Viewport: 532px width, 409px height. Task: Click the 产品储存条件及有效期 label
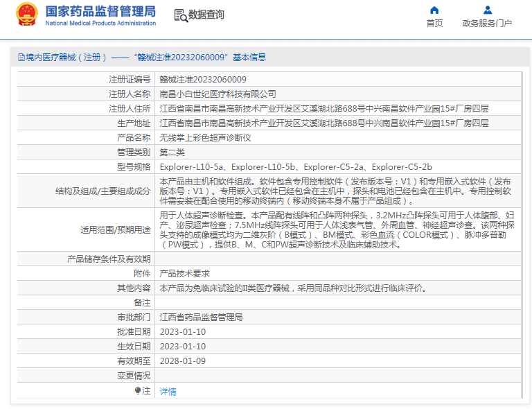coord(109,259)
